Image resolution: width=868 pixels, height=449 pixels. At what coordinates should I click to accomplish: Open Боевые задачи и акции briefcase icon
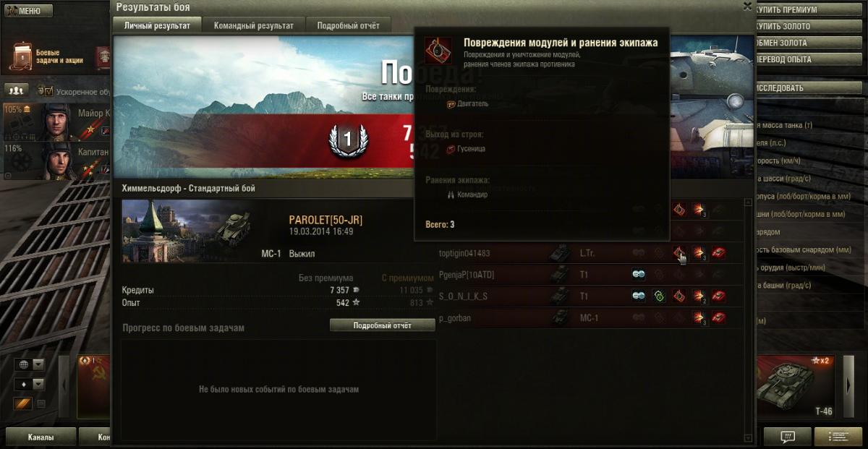[22, 56]
